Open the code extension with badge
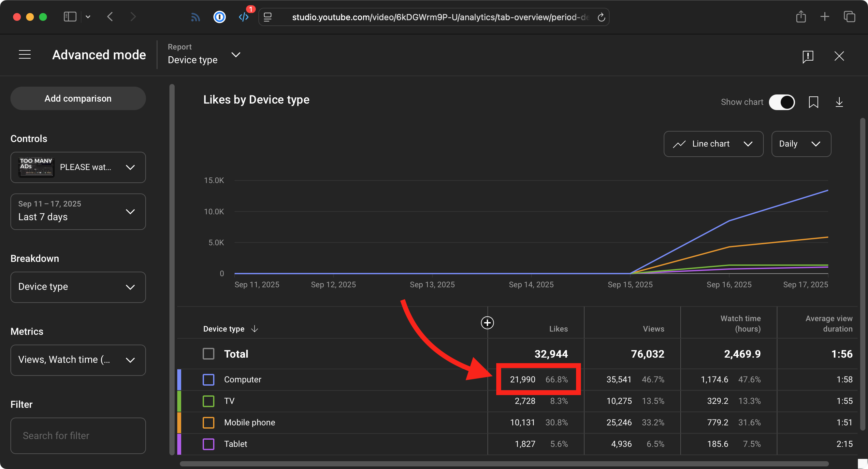Image resolution: width=868 pixels, height=469 pixels. [244, 17]
